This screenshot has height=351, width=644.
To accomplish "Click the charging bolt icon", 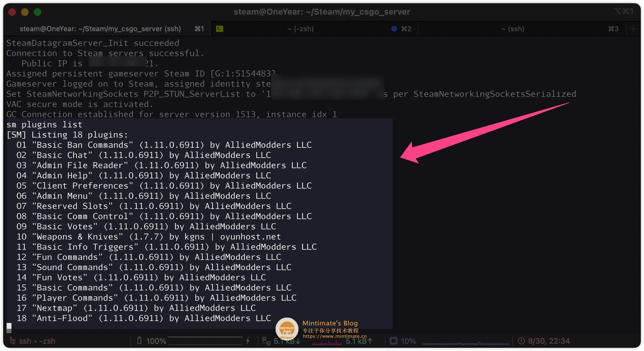I will [x=248, y=341].
